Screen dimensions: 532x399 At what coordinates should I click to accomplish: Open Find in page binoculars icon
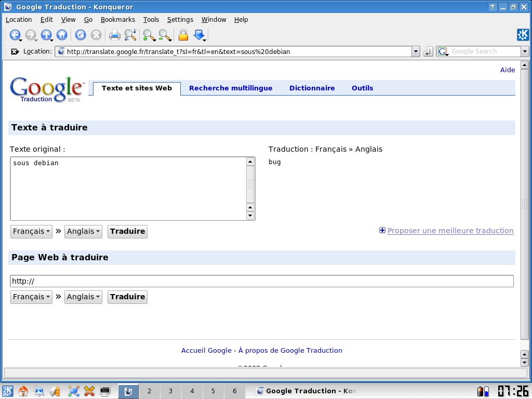click(130, 35)
